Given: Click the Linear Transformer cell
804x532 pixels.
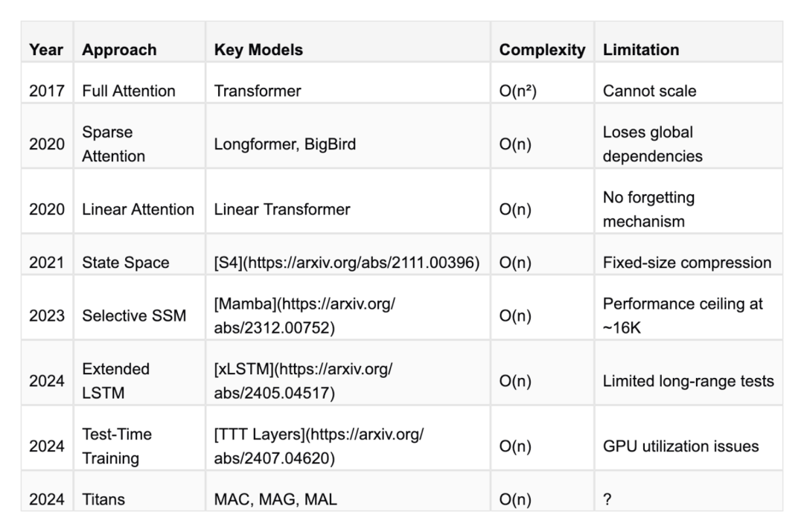Looking at the screenshot, I should (x=281, y=210).
